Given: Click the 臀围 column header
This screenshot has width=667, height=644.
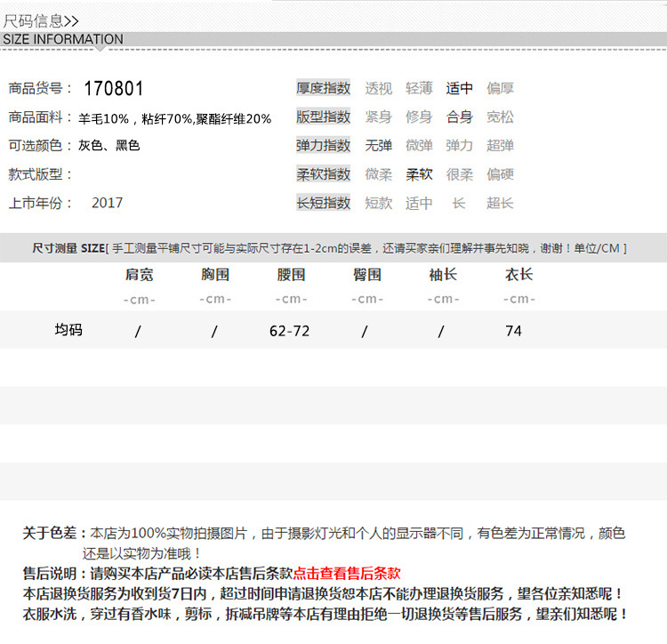Looking at the screenshot, I should [x=367, y=275].
